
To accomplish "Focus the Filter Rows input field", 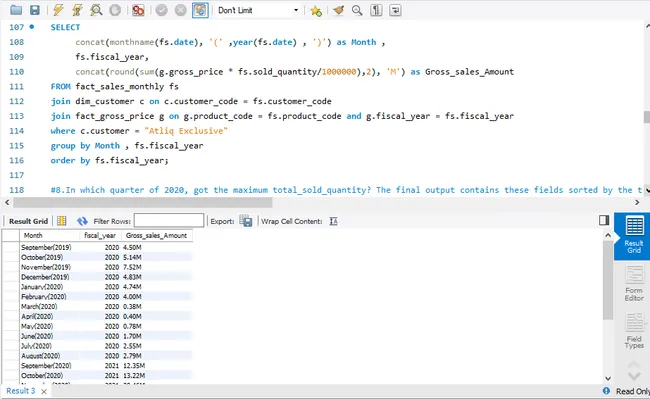I will (169, 221).
